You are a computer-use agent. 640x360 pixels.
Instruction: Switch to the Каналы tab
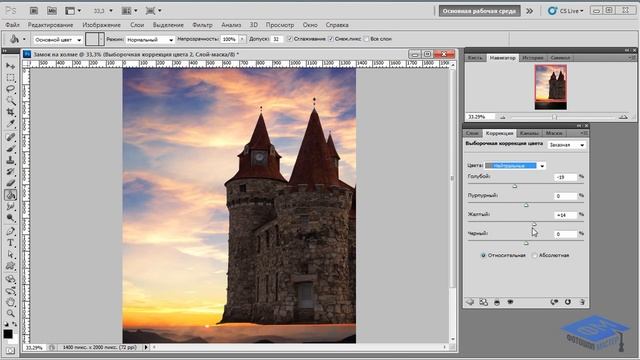529,133
